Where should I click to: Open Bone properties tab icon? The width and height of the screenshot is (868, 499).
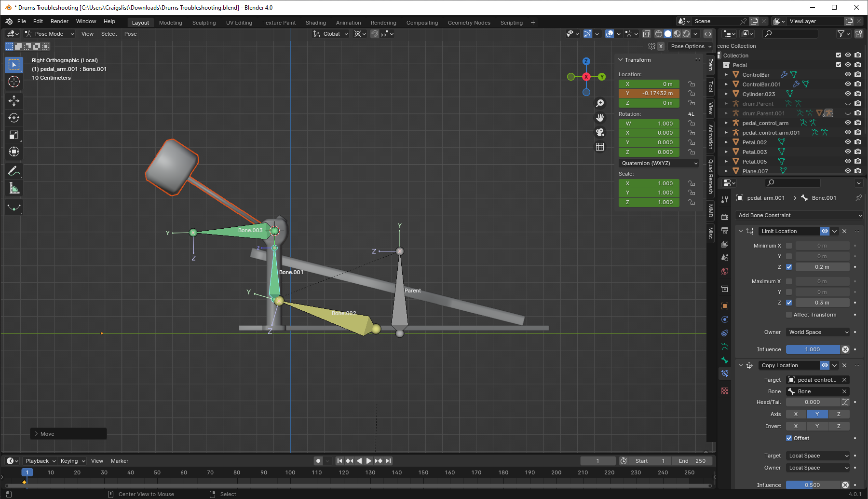pos(725,360)
